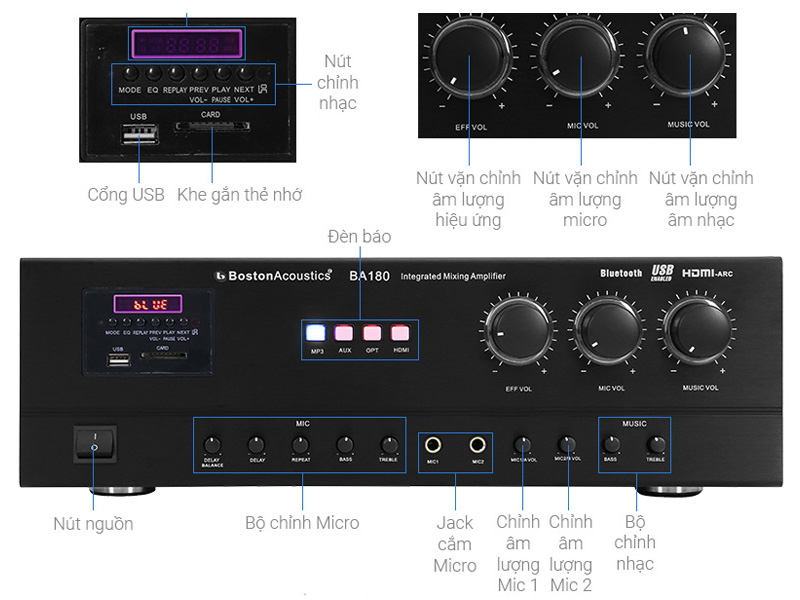The height and width of the screenshot is (600, 800).
Task: Click the REPEAT knob in the MIC section
Action: click(x=301, y=445)
